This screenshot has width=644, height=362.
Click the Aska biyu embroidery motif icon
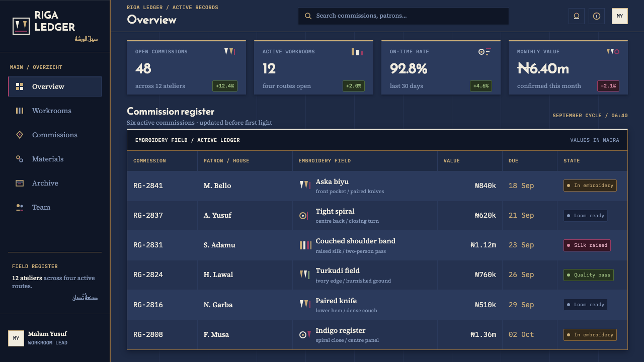(x=304, y=186)
